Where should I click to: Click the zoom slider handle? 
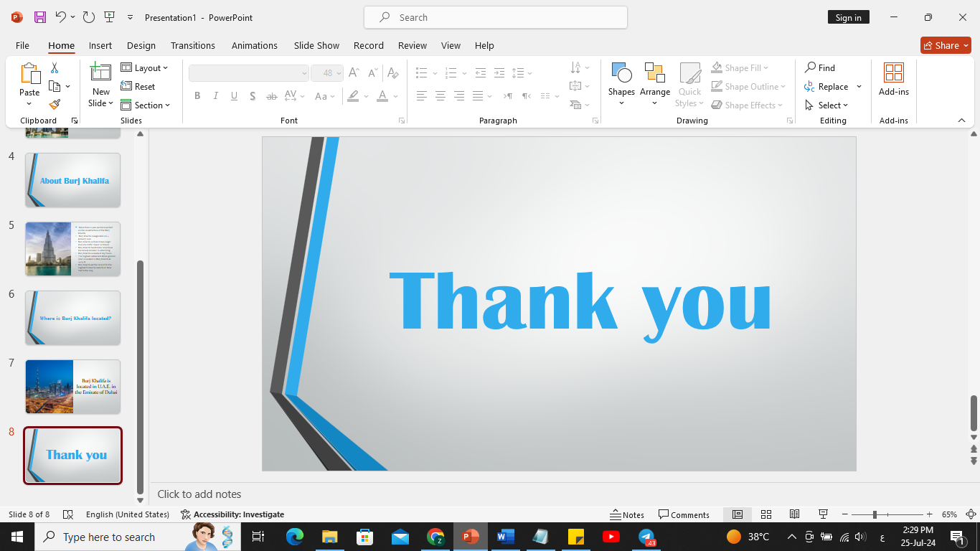tap(875, 514)
